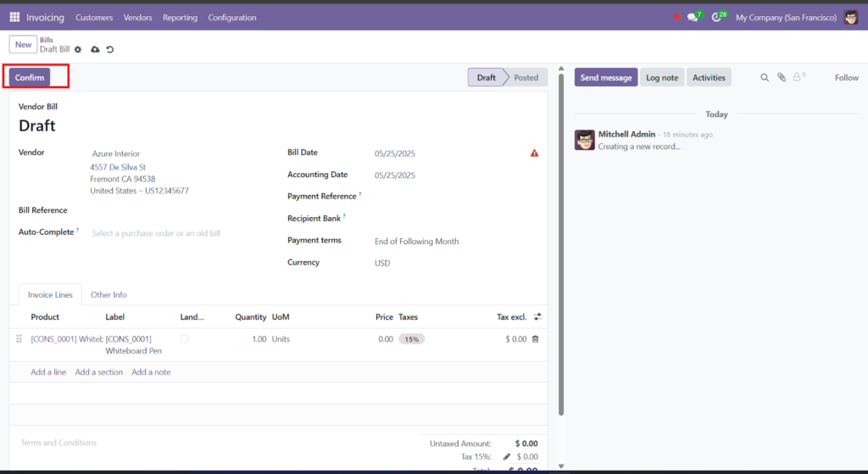Image resolution: width=868 pixels, height=474 pixels.
Task: Click the Bill Reference input field
Action: [x=183, y=211]
